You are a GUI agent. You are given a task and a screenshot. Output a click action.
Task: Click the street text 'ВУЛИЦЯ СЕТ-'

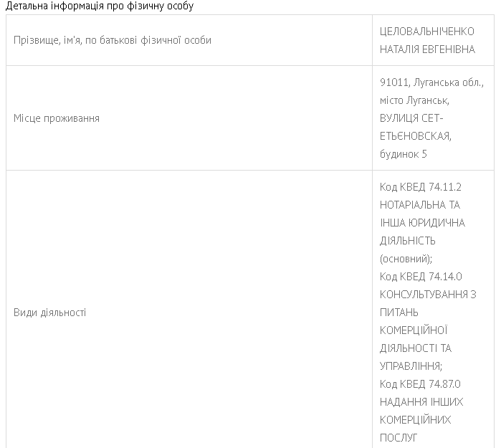click(x=411, y=118)
